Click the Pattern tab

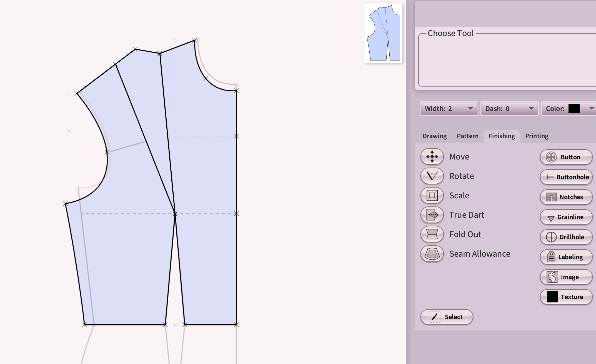(467, 136)
